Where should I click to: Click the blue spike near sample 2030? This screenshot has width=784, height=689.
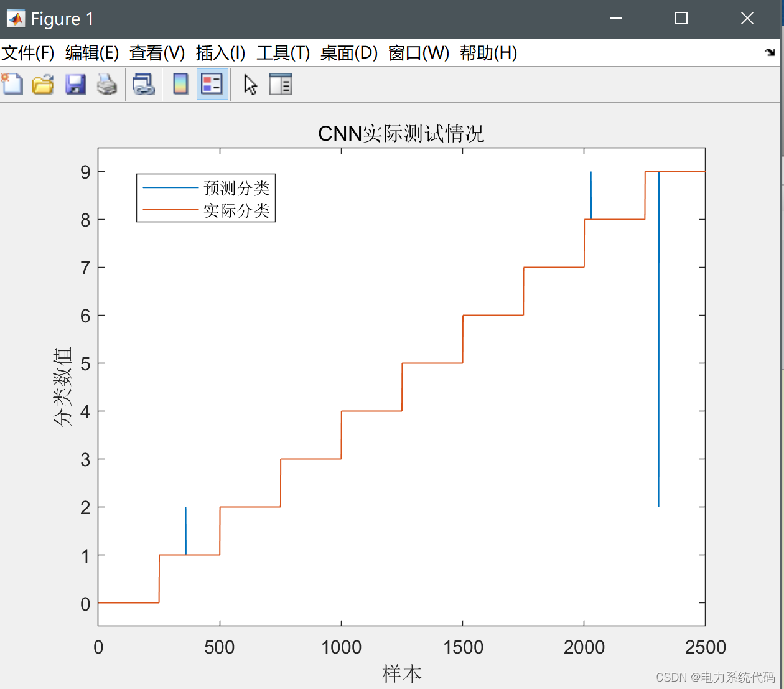coord(590,195)
